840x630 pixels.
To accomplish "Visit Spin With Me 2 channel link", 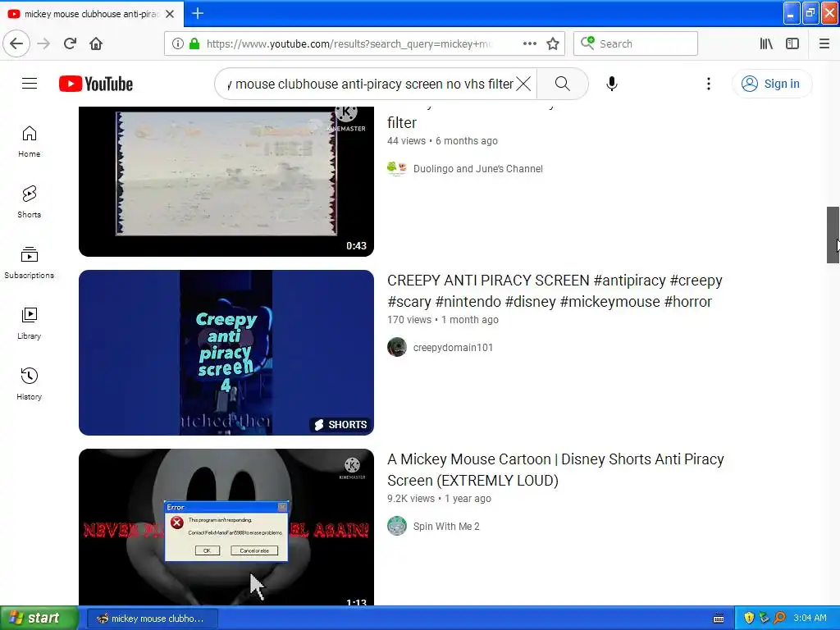I will [x=446, y=527].
